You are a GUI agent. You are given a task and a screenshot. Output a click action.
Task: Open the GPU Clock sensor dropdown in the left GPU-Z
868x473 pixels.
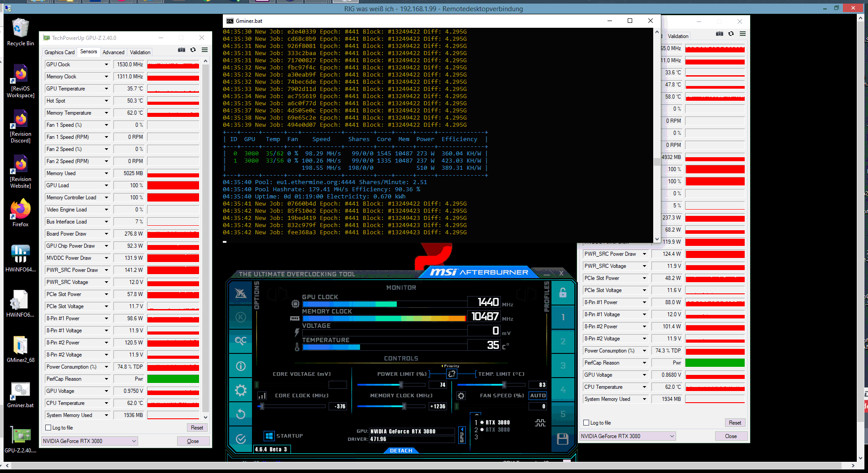(x=106, y=64)
